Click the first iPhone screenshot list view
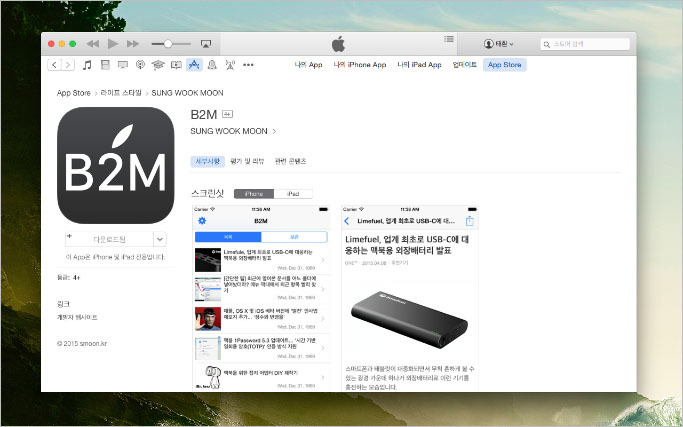 tap(261, 298)
